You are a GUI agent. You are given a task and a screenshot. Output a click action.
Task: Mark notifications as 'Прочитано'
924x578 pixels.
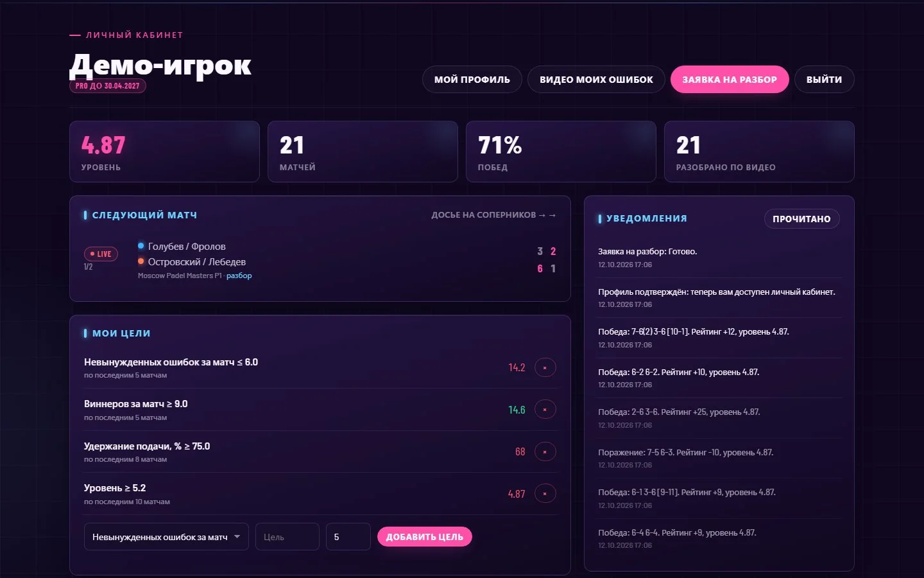[x=801, y=219]
